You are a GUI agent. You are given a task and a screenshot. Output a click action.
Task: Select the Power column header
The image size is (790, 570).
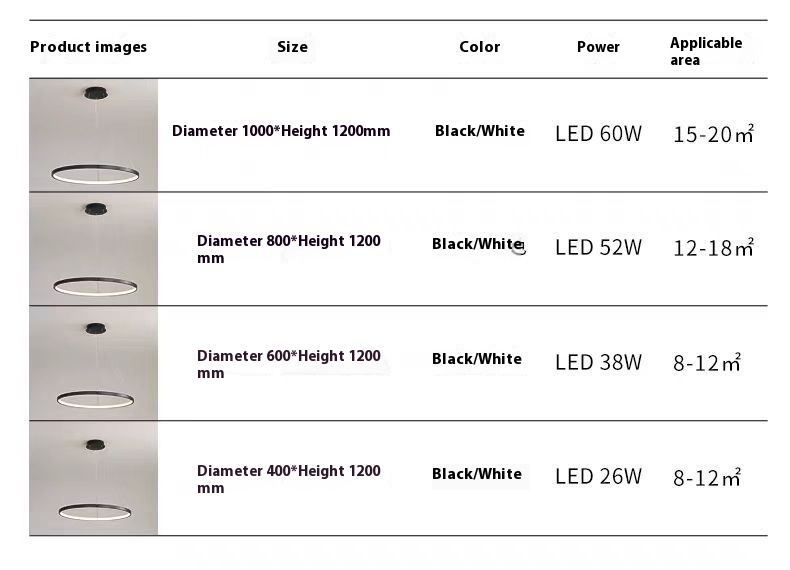598,47
